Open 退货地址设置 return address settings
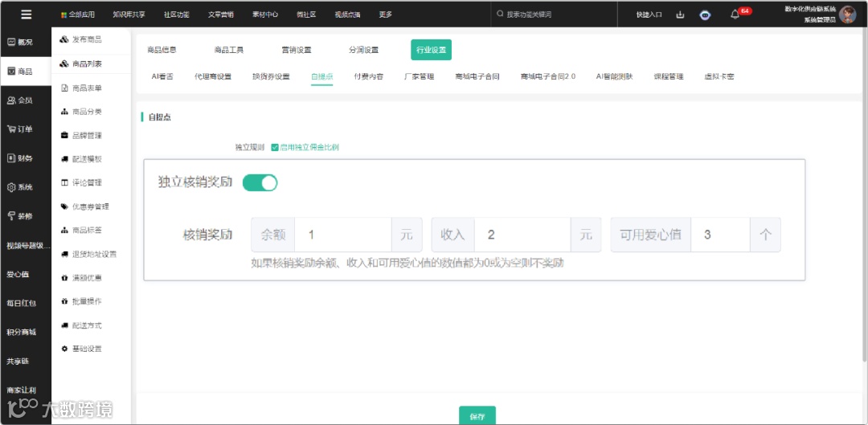Screen dimensions: 868x425 (x=88, y=255)
